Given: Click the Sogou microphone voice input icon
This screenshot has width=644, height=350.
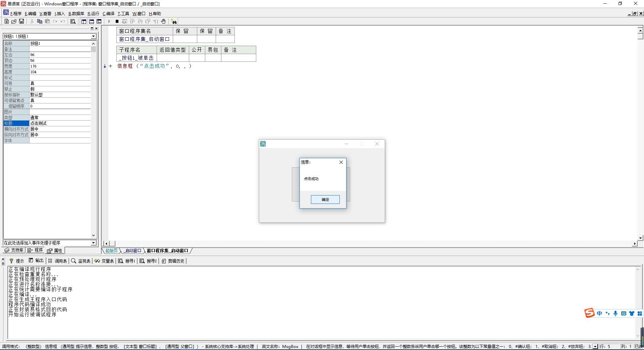Looking at the screenshot, I should click(615, 313).
